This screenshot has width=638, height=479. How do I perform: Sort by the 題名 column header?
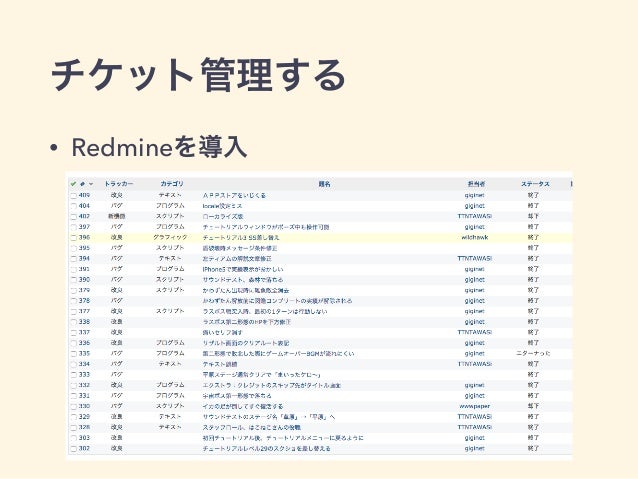click(x=324, y=184)
